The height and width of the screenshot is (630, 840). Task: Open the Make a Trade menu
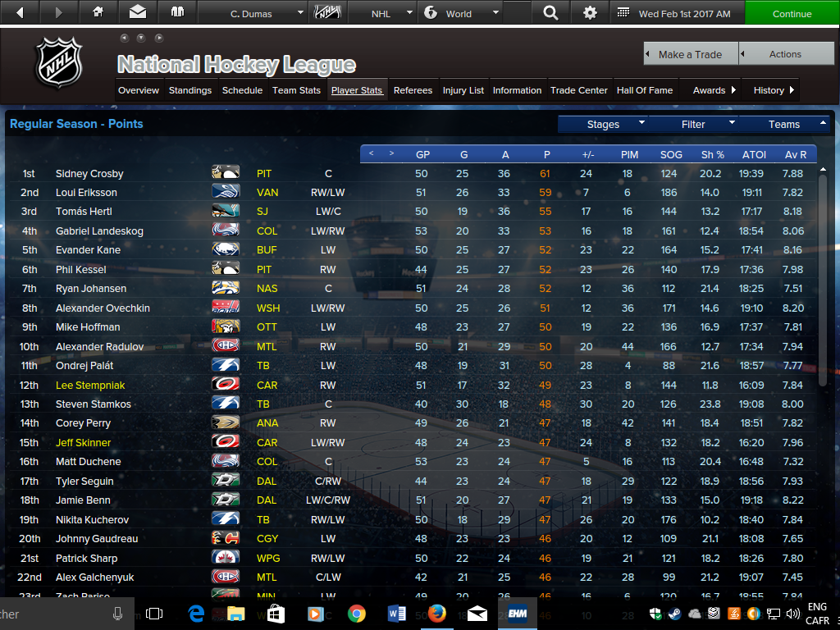[x=691, y=54]
